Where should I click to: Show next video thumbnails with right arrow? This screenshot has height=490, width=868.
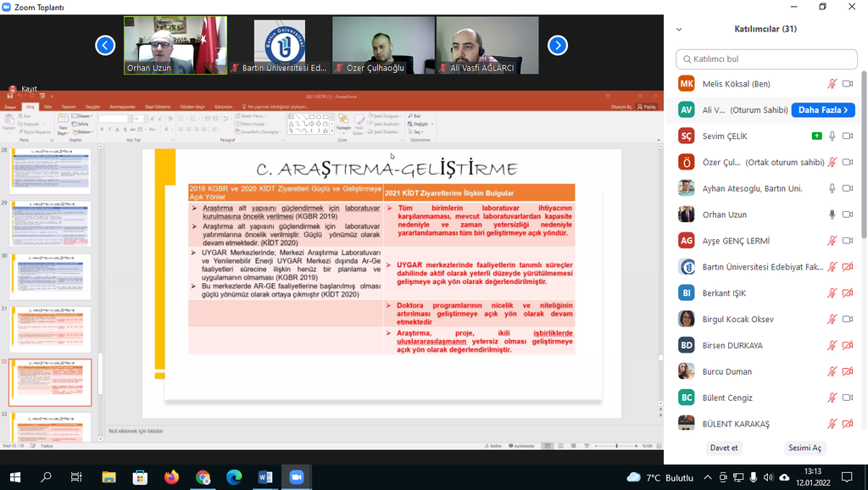557,45
